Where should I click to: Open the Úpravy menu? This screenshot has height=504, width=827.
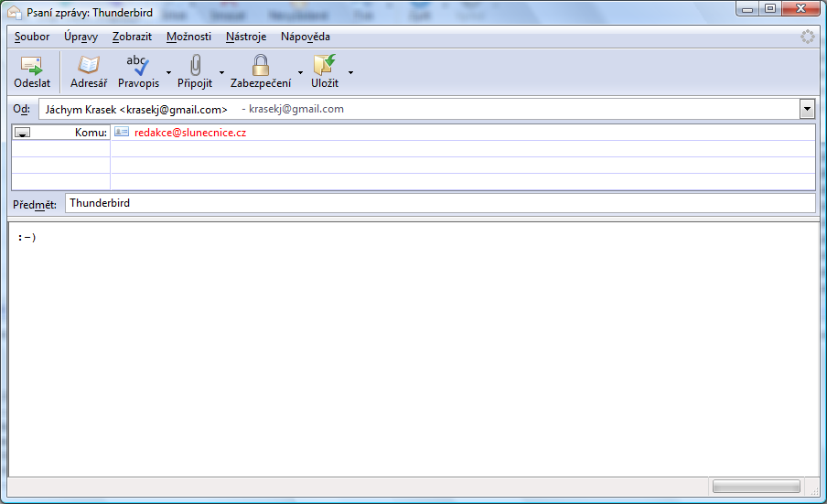point(81,37)
